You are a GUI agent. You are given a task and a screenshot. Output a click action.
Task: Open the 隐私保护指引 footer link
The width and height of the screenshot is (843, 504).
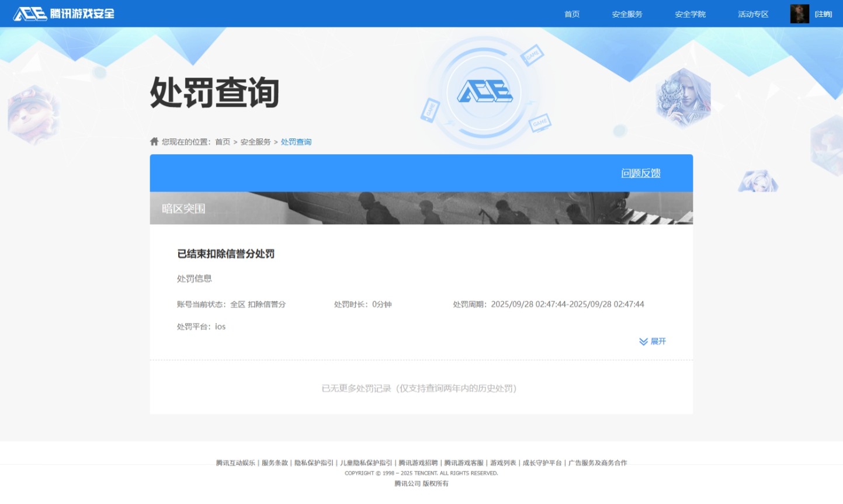pyautogui.click(x=314, y=463)
